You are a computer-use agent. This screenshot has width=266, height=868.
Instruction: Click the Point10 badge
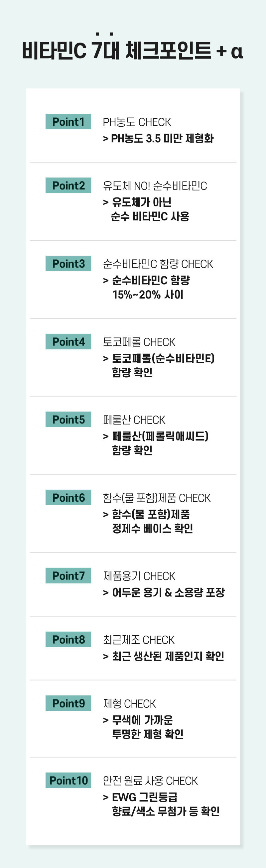coord(68,780)
